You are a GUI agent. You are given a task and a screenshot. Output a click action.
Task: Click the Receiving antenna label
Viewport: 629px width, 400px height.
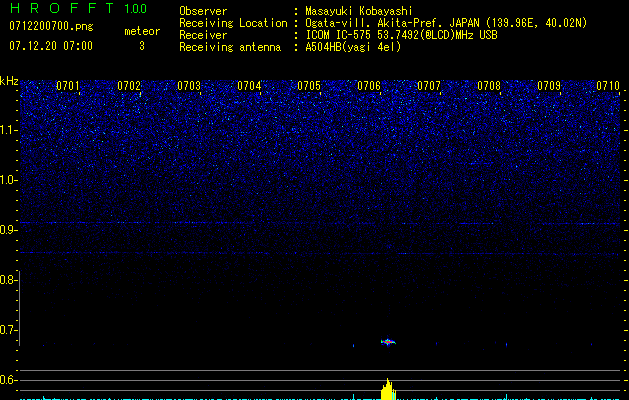pyautogui.click(x=230, y=47)
